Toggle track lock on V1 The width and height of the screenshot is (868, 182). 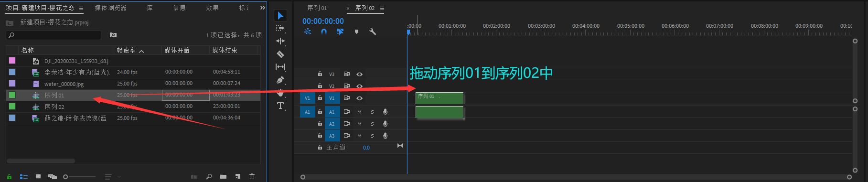320,98
